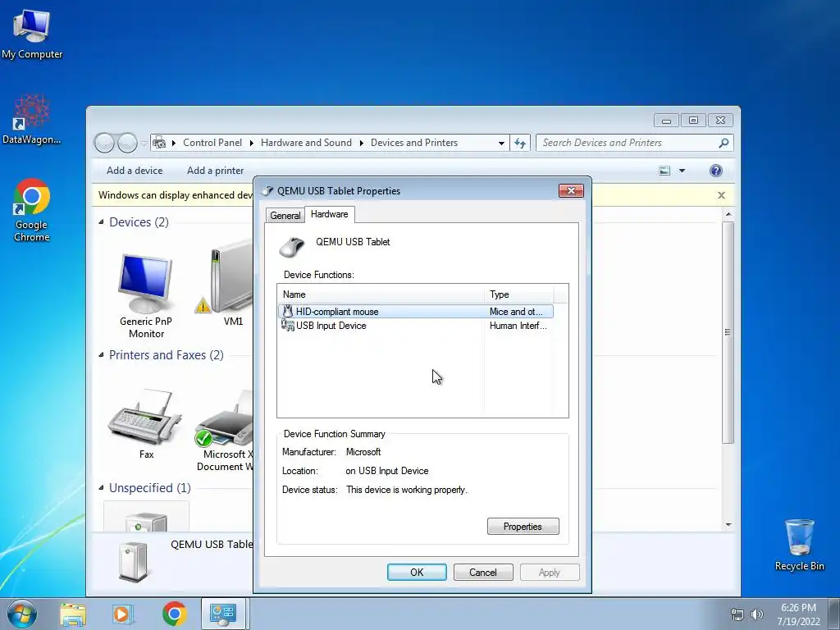Select the VM1 drive device
The image size is (840, 630).
point(228,284)
